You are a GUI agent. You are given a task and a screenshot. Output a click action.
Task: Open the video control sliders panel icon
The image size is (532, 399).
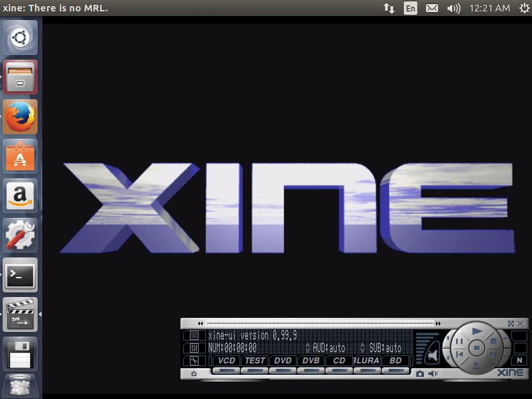click(x=194, y=348)
